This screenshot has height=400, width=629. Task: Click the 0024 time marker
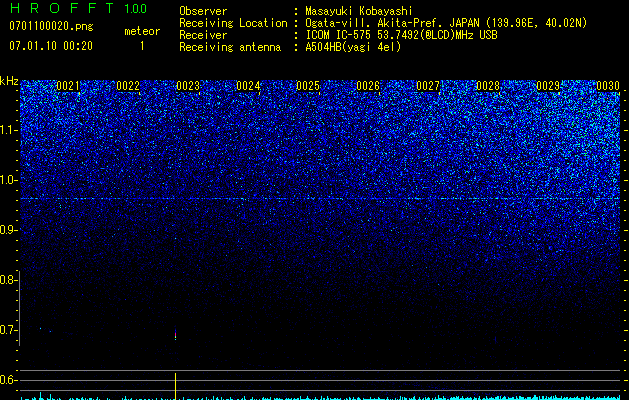[x=248, y=86]
